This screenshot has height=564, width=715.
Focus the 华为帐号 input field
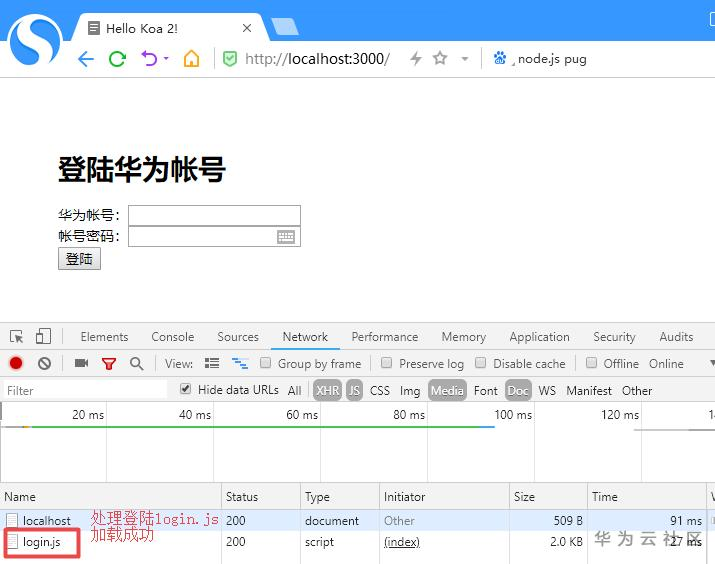tap(214, 216)
